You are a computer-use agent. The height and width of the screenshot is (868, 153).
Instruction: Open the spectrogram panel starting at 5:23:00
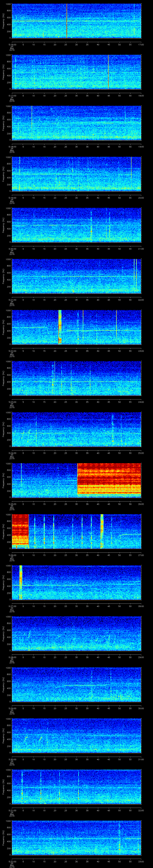77,378
